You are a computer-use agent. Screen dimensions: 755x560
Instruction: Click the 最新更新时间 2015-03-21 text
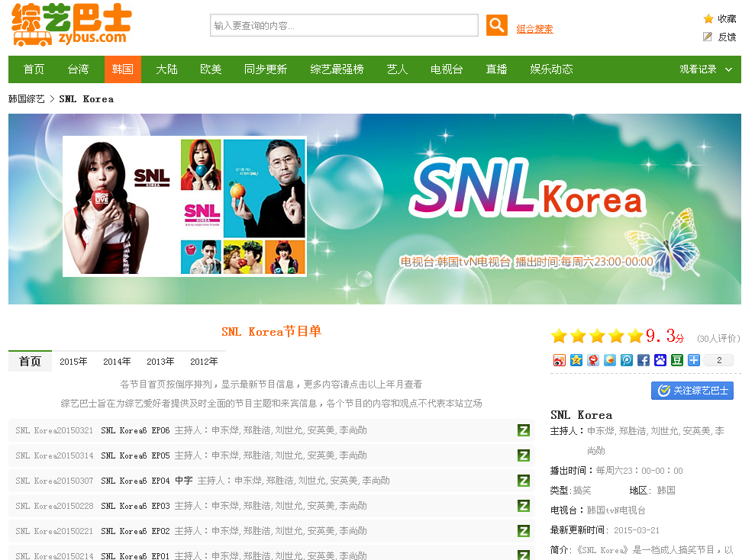[605, 530]
